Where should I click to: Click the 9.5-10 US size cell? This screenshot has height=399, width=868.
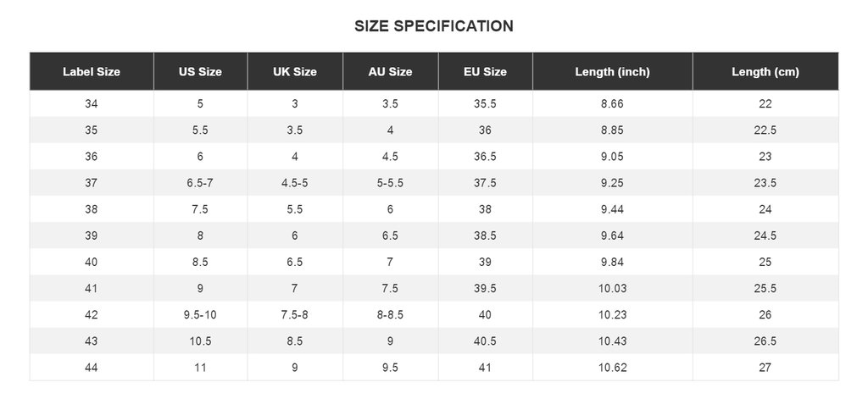click(200, 315)
